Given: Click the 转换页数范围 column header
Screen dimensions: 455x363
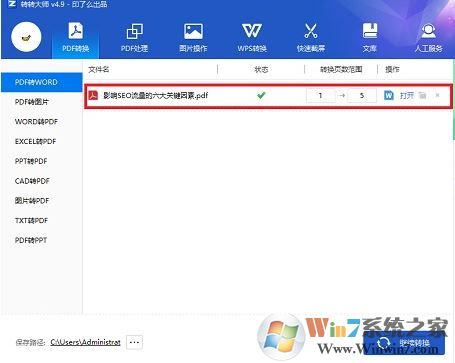Looking at the screenshot, I should pos(341,69).
